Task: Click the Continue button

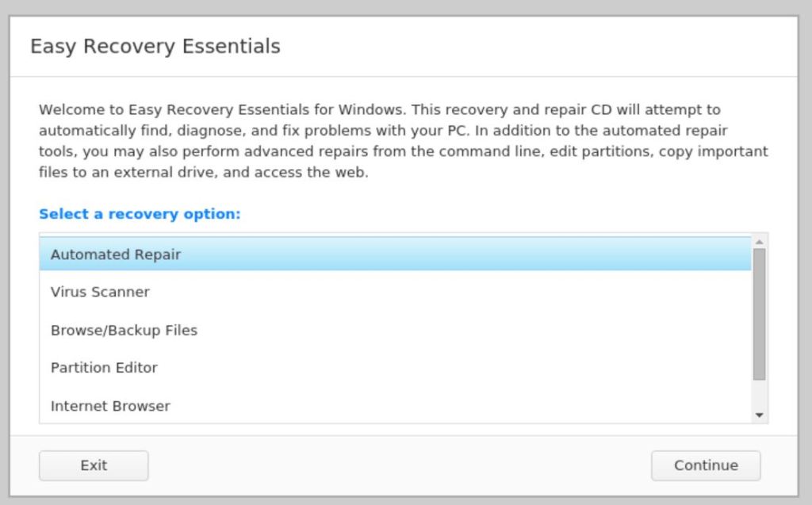Action: pos(706,465)
